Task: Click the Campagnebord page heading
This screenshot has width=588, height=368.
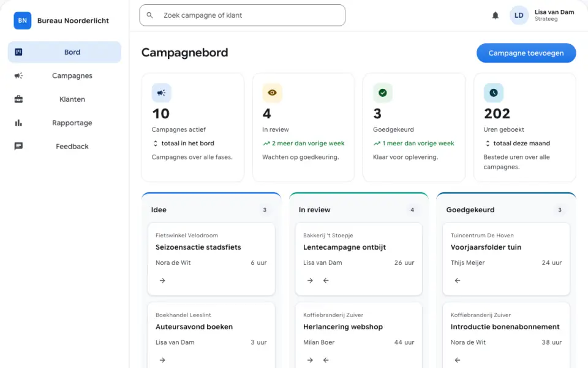Action: pyautogui.click(x=184, y=53)
